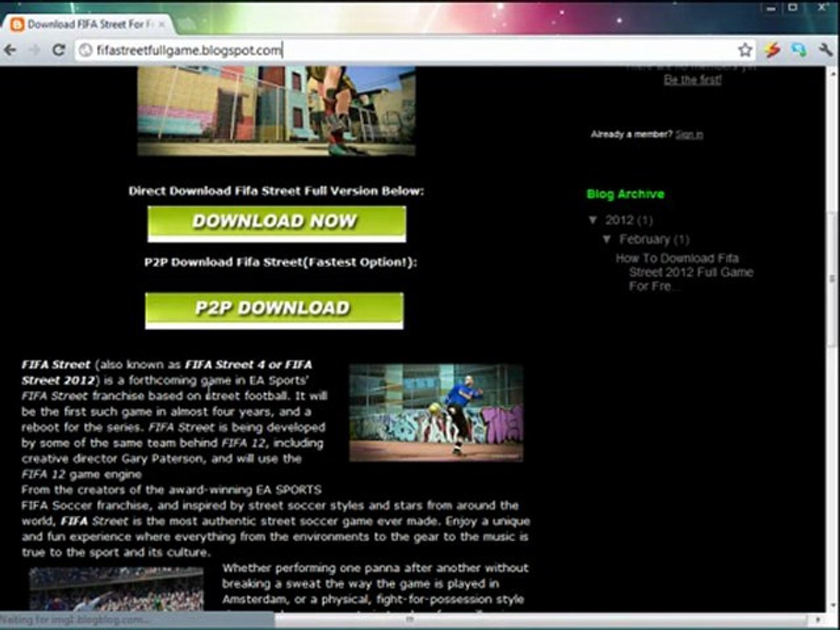Click the blue chat extension icon
840x630 pixels.
tap(799, 50)
